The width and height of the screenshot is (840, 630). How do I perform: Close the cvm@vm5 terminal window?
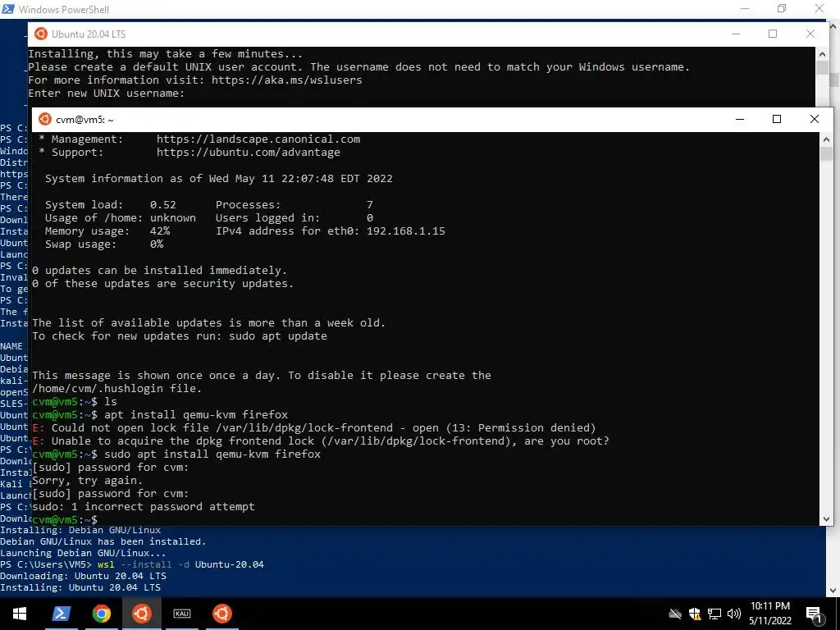(815, 119)
